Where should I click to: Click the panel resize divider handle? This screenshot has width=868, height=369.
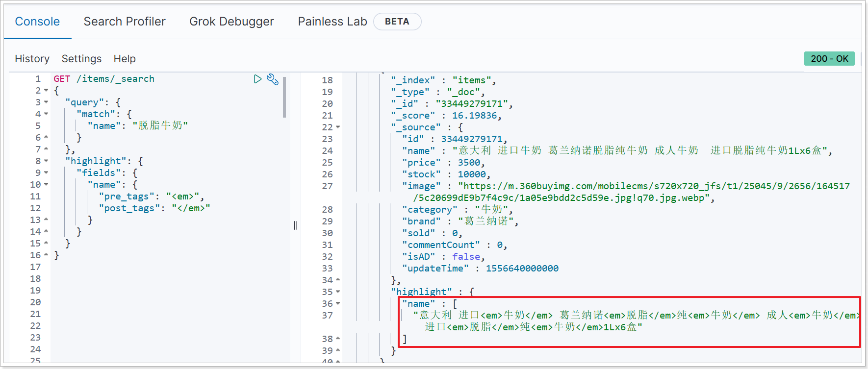point(296,225)
